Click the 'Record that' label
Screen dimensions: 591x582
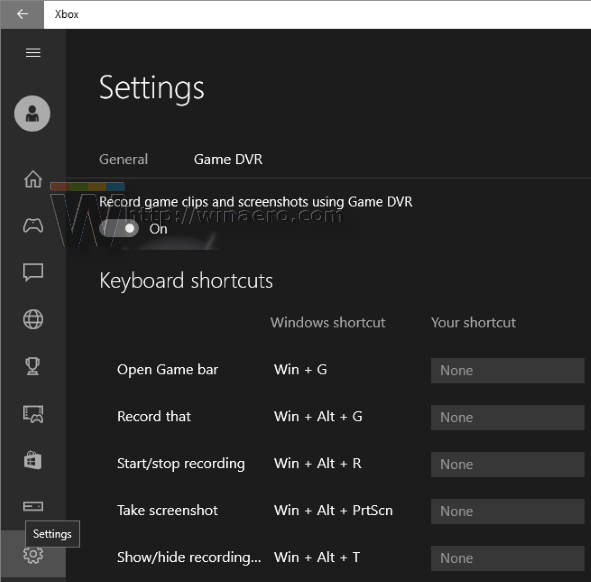click(154, 417)
